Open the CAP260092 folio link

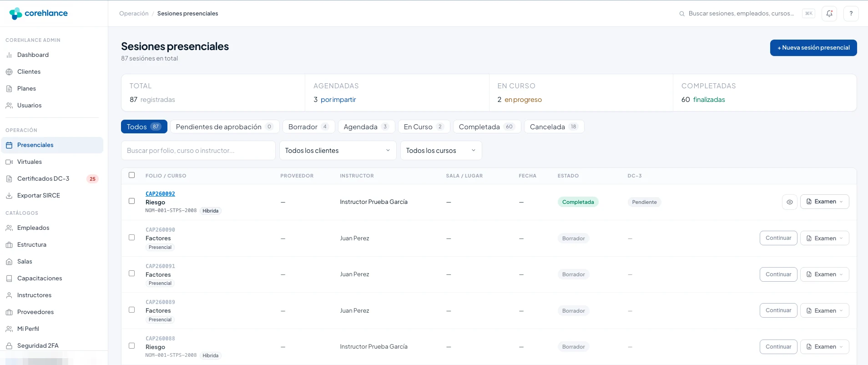point(160,194)
